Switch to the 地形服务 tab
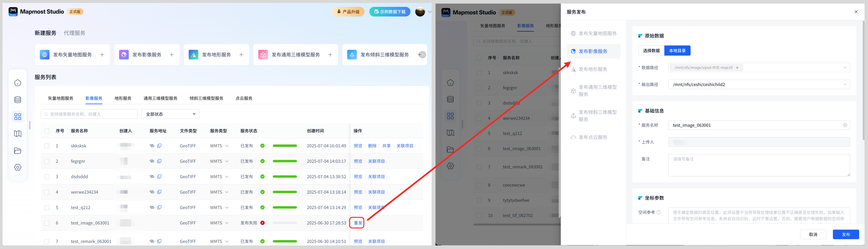This screenshot has width=868, height=249. coord(123,98)
